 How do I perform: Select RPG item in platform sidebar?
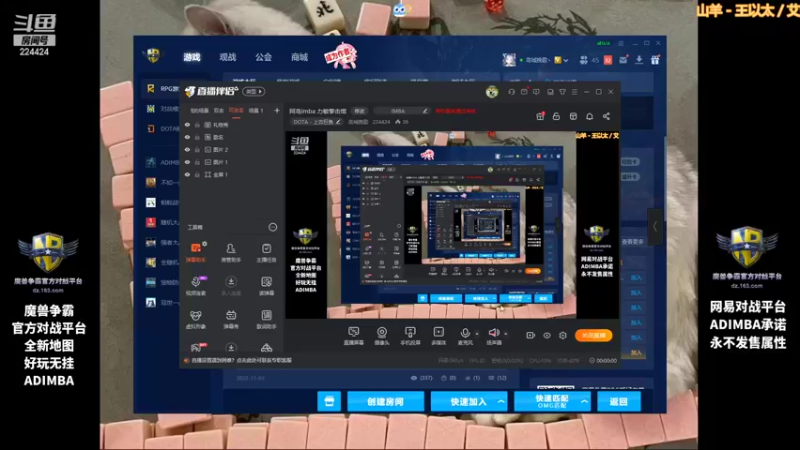pos(162,89)
